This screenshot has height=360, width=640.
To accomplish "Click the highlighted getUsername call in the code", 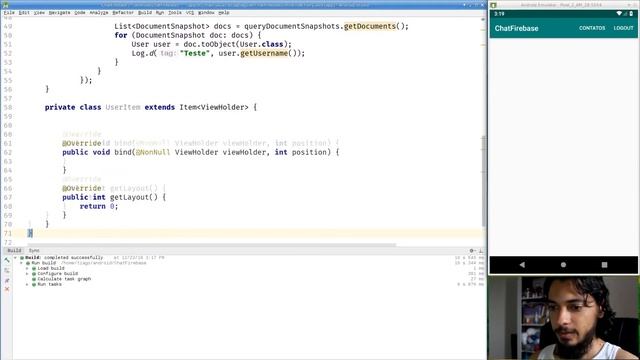I will (x=264, y=53).
